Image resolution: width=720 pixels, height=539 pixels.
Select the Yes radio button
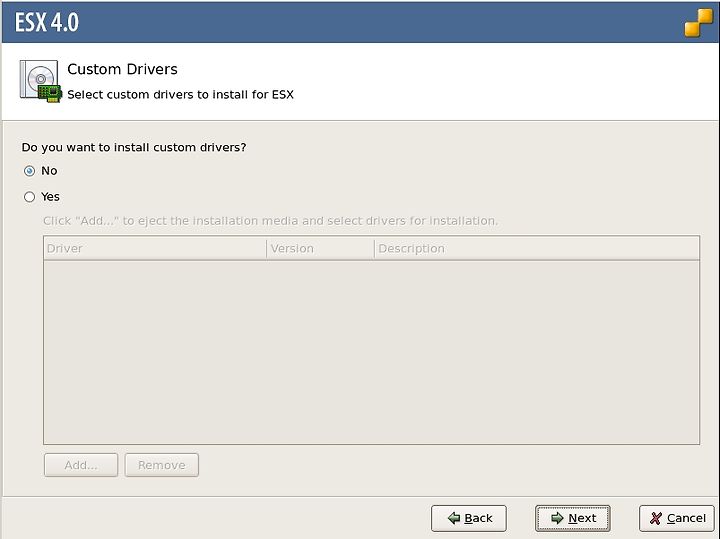point(29,197)
